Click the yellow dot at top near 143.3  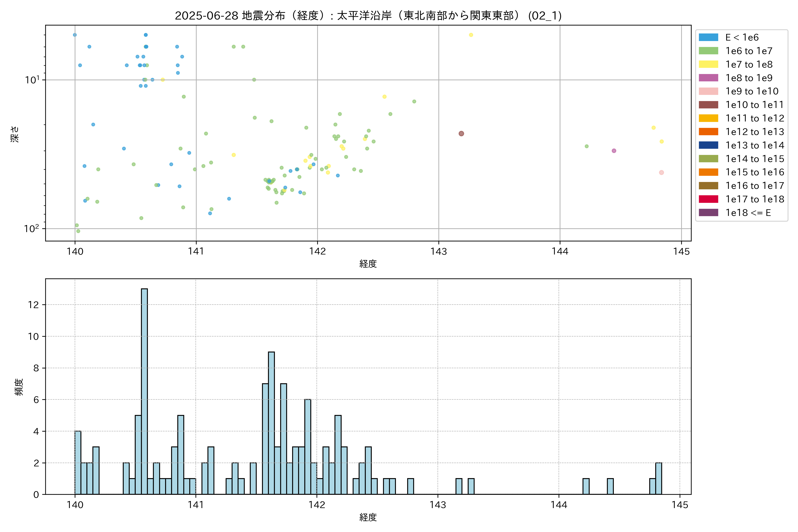pyautogui.click(x=471, y=35)
